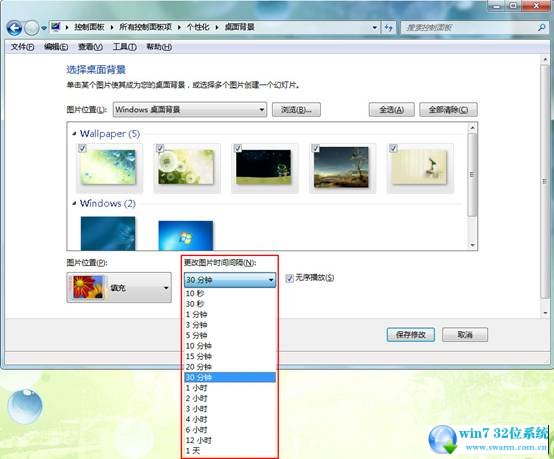The image size is (554, 459).
Task: Open the 查看(V) menu
Action: tap(90, 47)
